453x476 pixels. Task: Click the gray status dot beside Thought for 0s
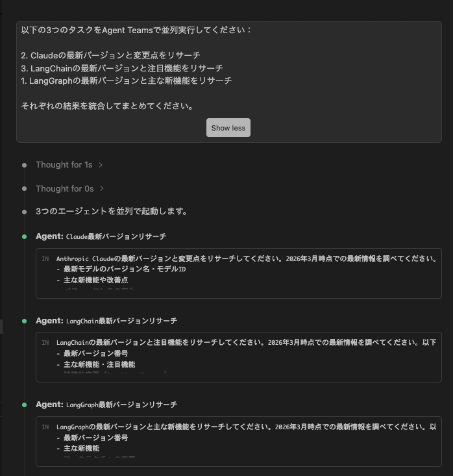(x=25, y=189)
